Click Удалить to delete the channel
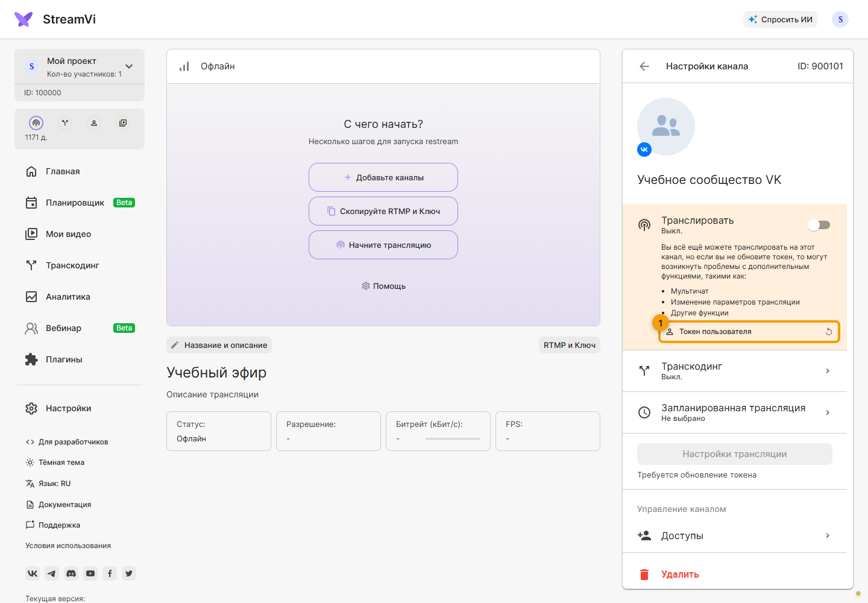This screenshot has height=603, width=868. (x=680, y=574)
